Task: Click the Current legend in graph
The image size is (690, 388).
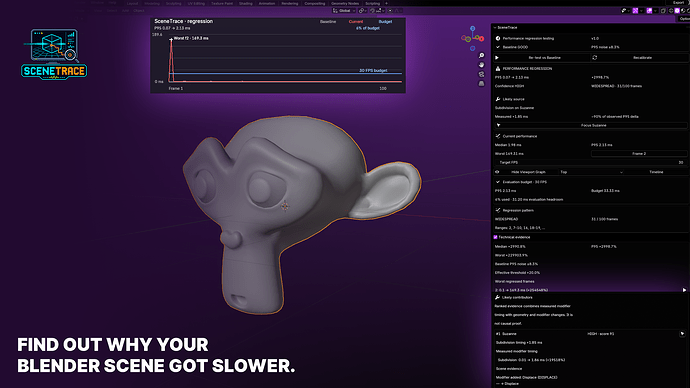Action: [356, 22]
